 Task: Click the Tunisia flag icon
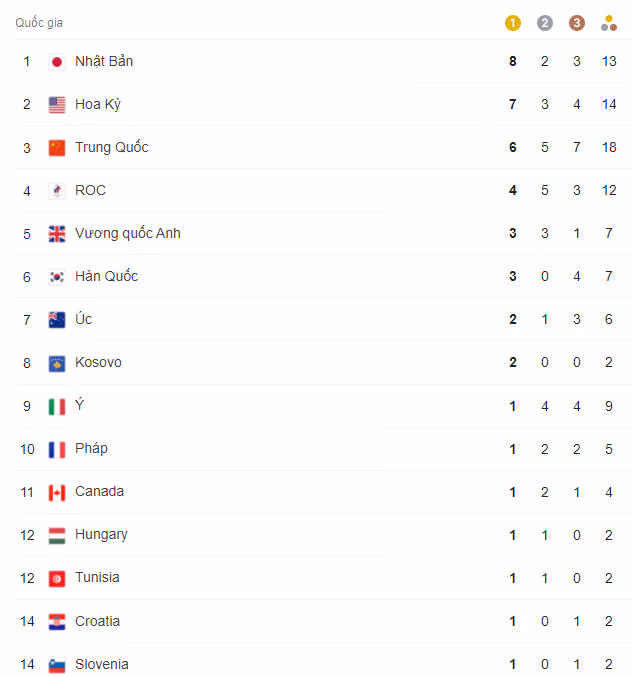(x=57, y=579)
